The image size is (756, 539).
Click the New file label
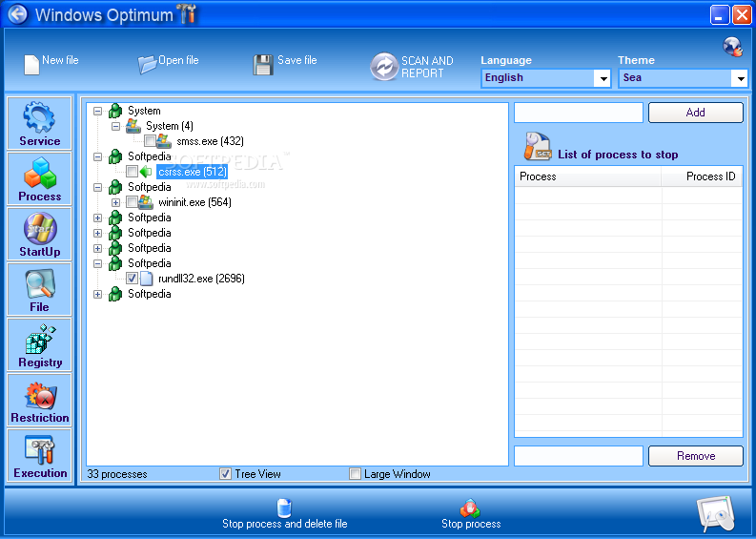pyautogui.click(x=60, y=60)
